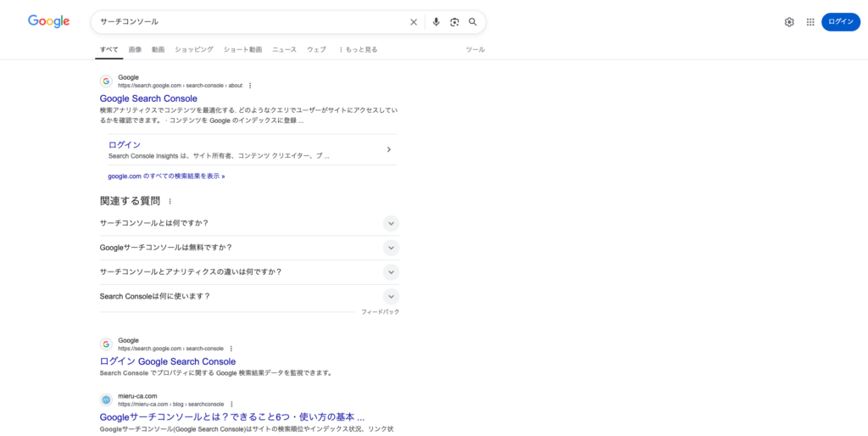Click mieru-ca.com › blog › searchconsole URL

tap(170, 405)
